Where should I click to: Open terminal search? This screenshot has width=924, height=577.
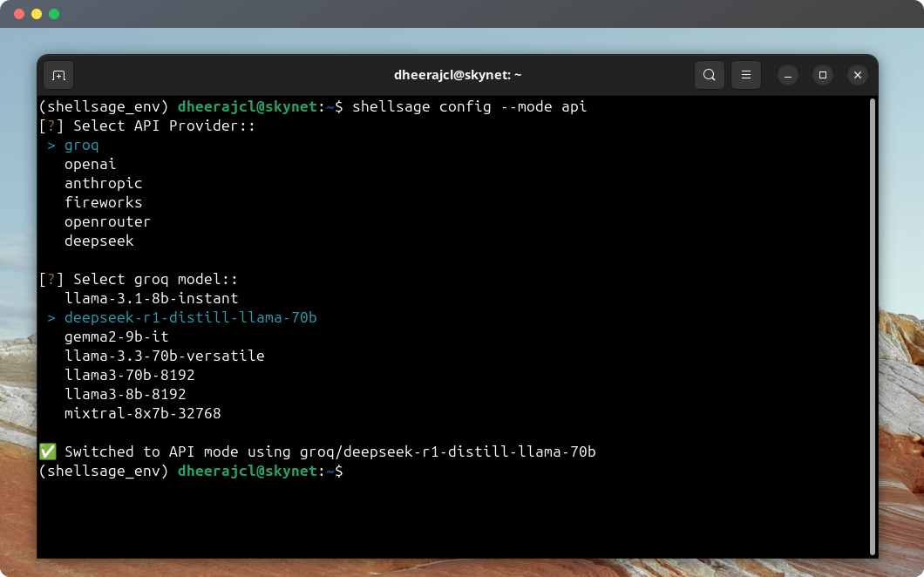(x=709, y=75)
